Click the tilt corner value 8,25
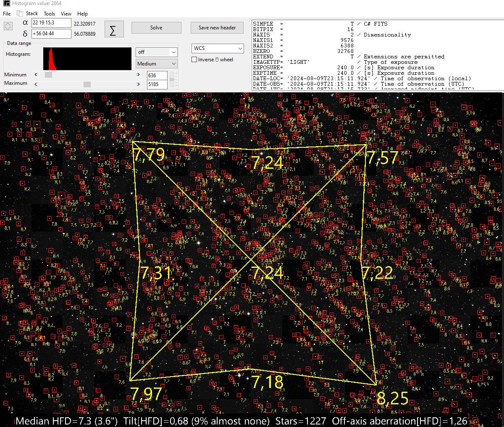This screenshot has height=427, width=504. click(393, 398)
